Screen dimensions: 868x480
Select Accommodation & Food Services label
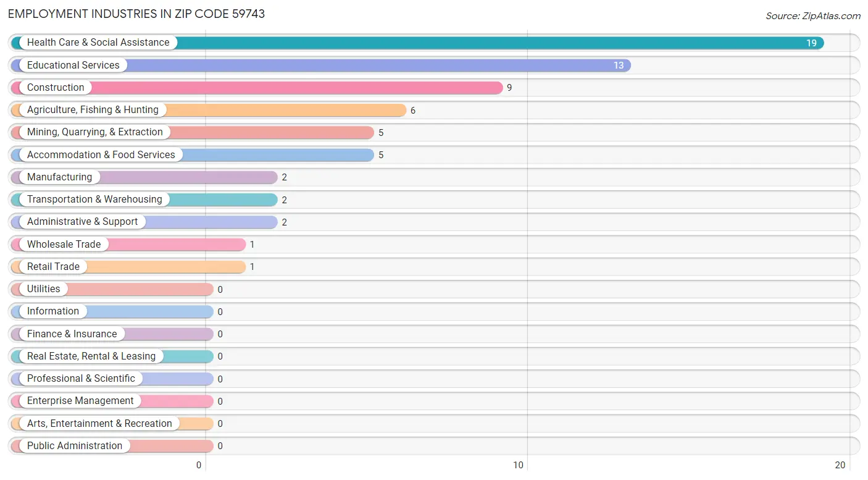pyautogui.click(x=101, y=154)
